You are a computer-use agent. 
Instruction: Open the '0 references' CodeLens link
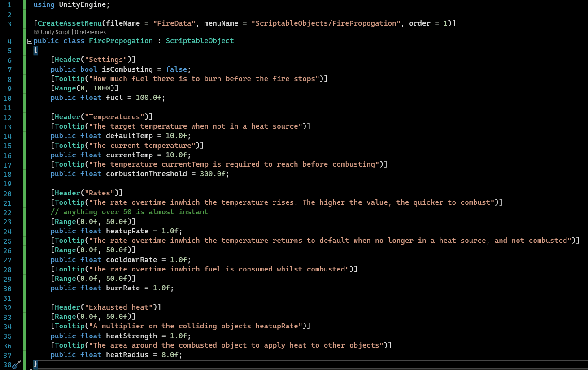point(90,32)
